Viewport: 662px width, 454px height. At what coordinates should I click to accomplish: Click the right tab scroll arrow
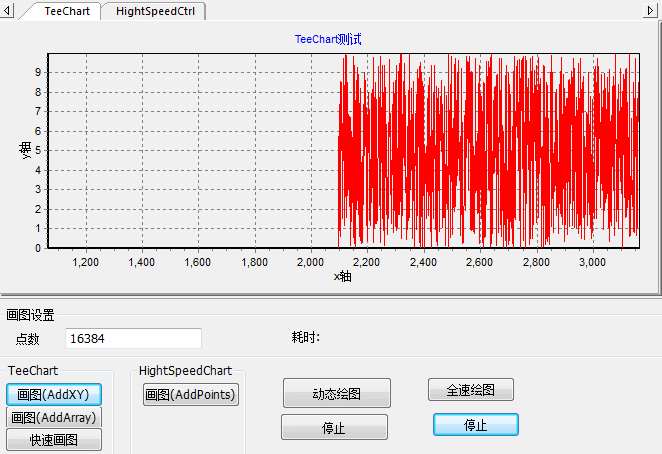pyautogui.click(x=651, y=10)
